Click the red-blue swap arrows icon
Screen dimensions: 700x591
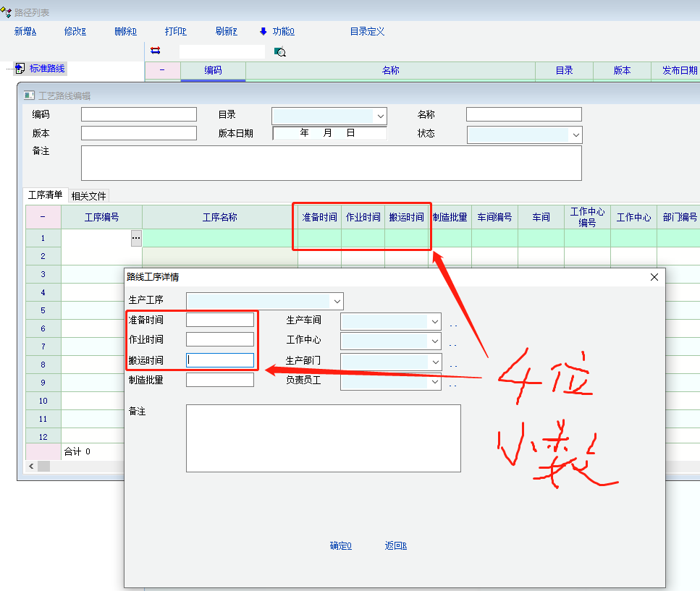point(155,51)
